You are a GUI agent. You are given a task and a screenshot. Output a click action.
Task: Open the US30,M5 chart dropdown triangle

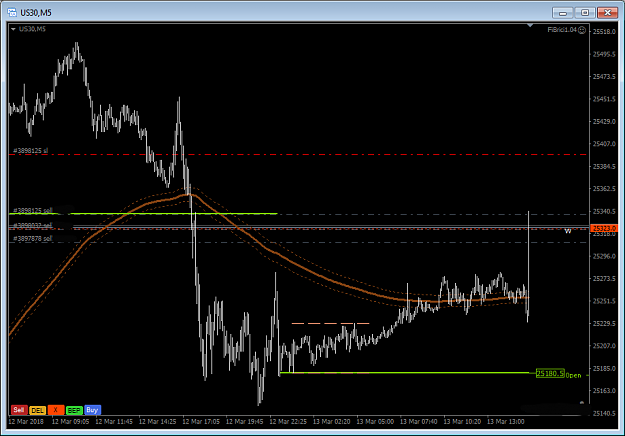tap(13, 29)
